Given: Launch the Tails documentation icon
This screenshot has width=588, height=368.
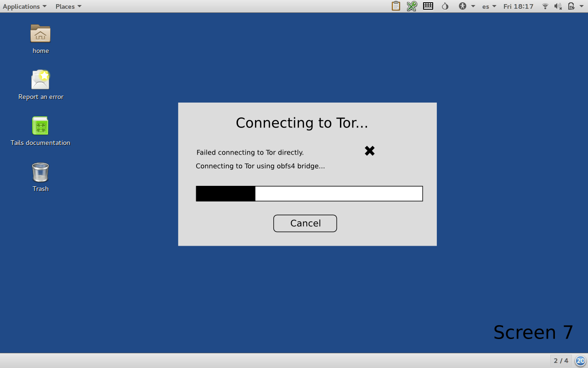Looking at the screenshot, I should [40, 126].
